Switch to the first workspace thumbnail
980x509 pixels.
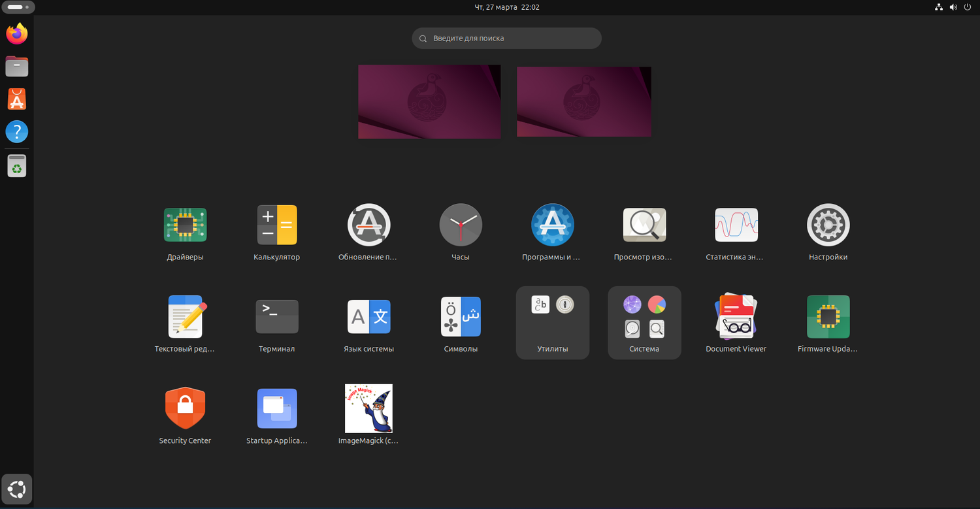[429, 101]
